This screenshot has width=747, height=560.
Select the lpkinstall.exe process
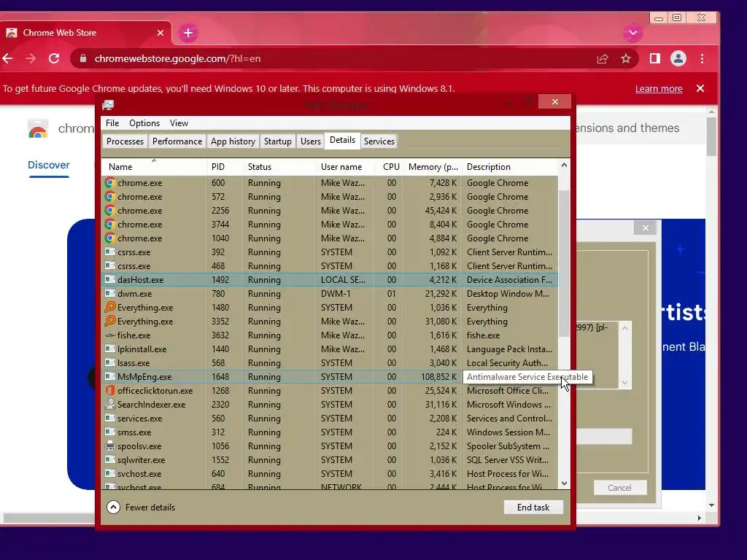330,349
